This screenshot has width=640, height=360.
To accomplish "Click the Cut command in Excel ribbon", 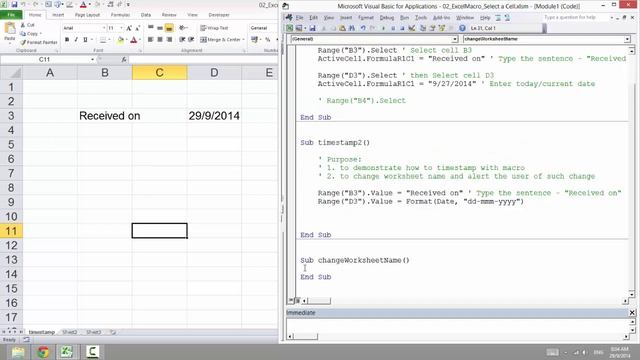I will pyautogui.click(x=27, y=25).
